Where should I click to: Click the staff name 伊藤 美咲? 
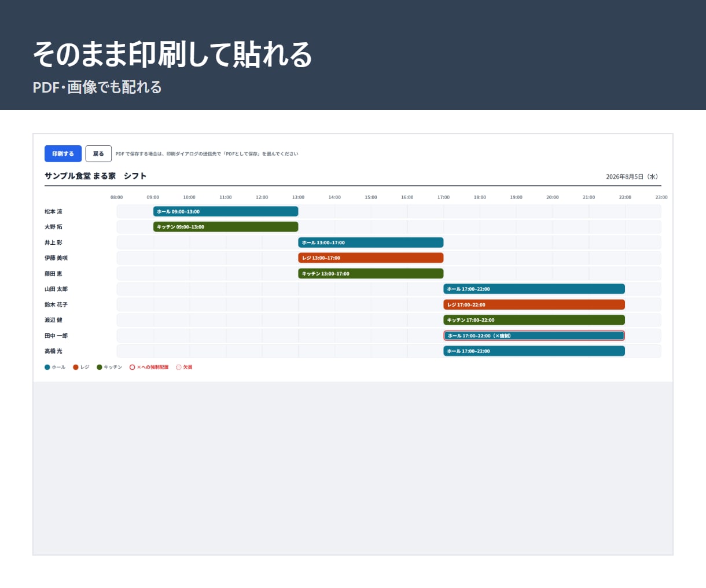pos(56,258)
